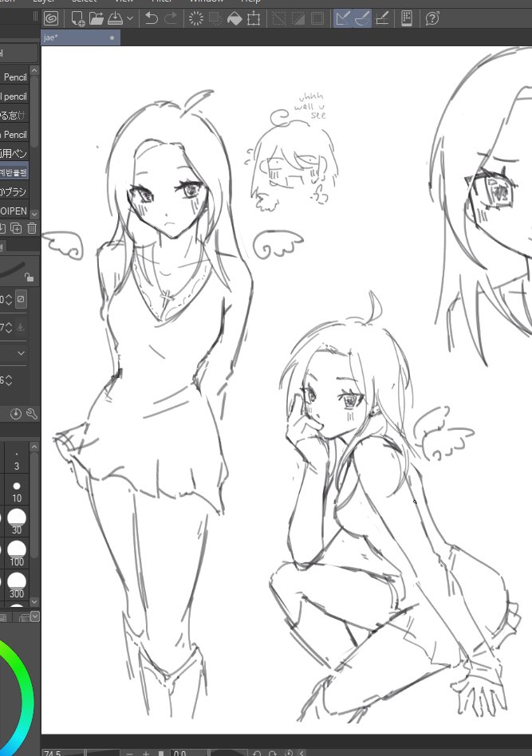Image resolution: width=532 pixels, height=756 pixels.
Task: Open Clip Studio support help icon
Action: pos(432,19)
